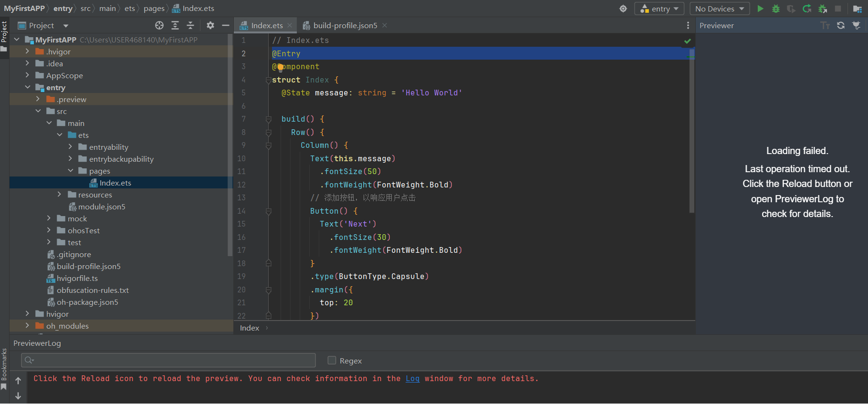The height and width of the screenshot is (404, 868).
Task: Open Project panel settings gear
Action: [210, 25]
